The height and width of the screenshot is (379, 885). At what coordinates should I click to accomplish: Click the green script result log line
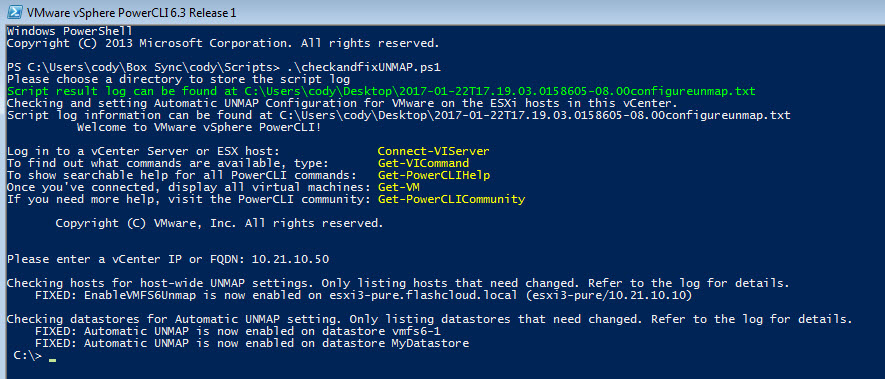point(381,91)
